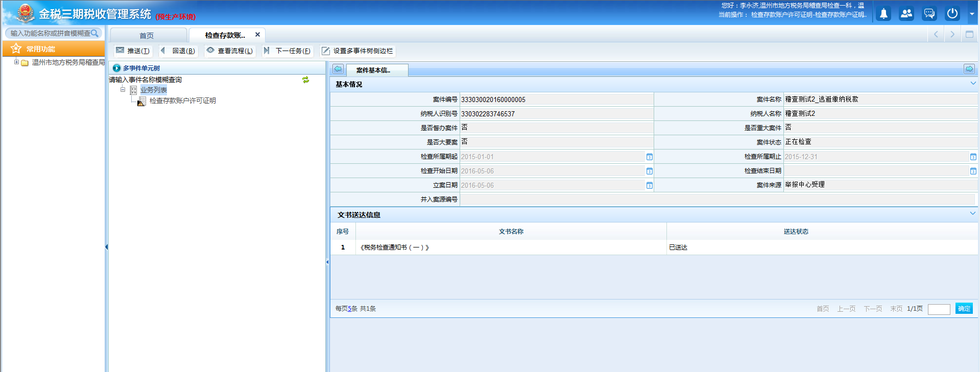Close the 检查存款账.. tab
This screenshot has width=980, height=372.
click(257, 35)
